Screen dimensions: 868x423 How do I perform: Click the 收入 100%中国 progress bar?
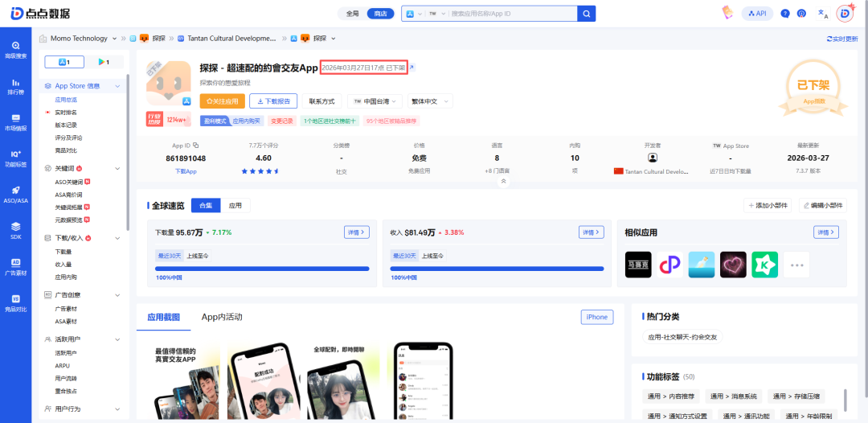coord(497,269)
